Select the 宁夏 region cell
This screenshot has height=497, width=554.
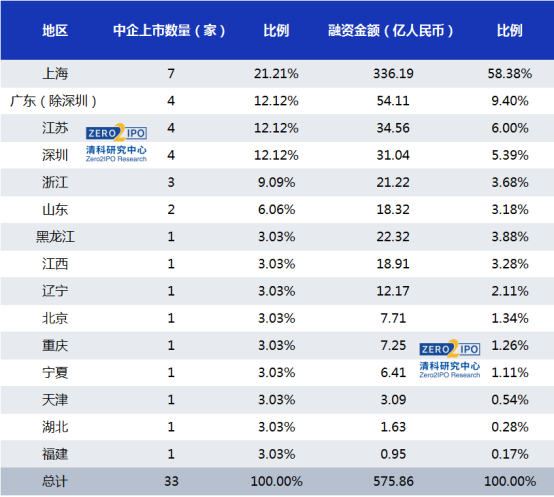pyautogui.click(x=55, y=373)
